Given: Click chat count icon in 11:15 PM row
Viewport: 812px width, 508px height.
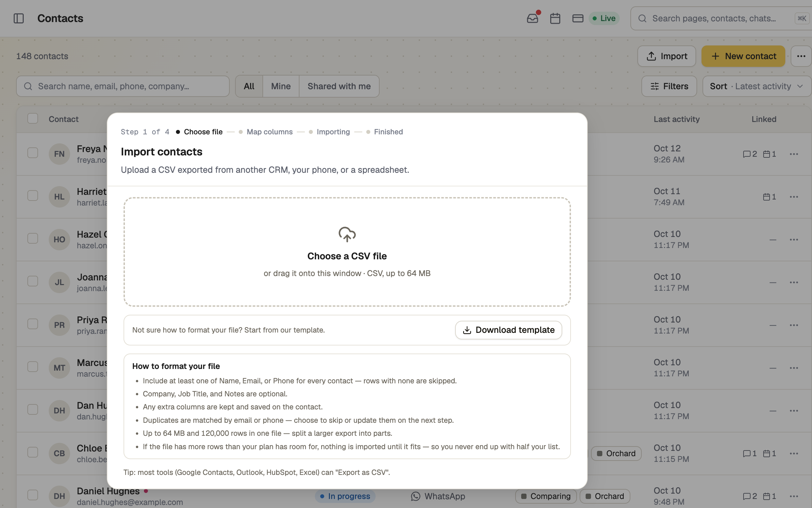Looking at the screenshot, I should pyautogui.click(x=750, y=454).
